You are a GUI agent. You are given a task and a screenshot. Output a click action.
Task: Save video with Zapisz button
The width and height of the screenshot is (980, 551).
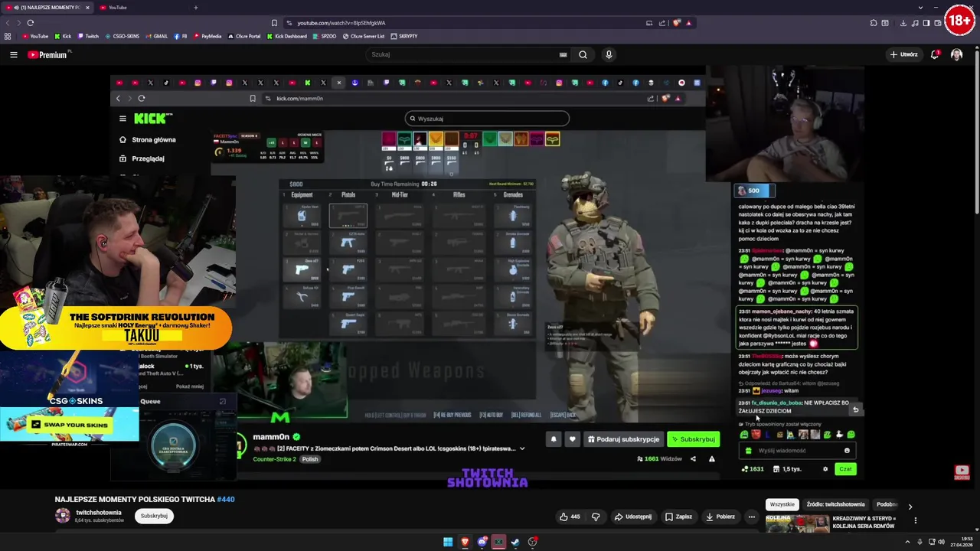[x=679, y=517]
